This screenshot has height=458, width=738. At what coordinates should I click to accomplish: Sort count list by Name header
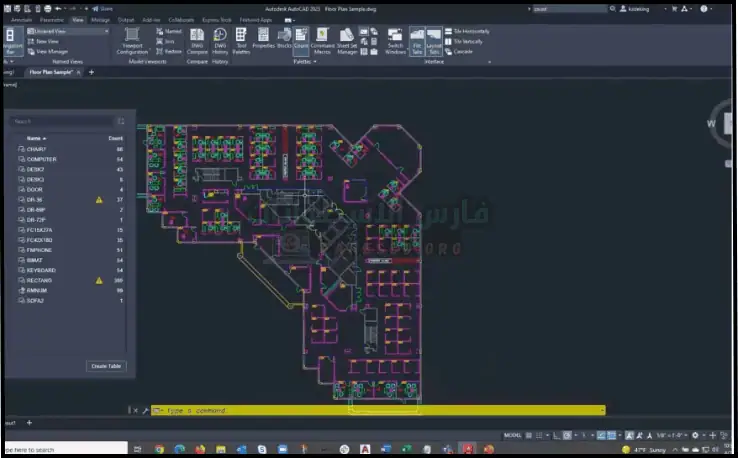point(36,138)
